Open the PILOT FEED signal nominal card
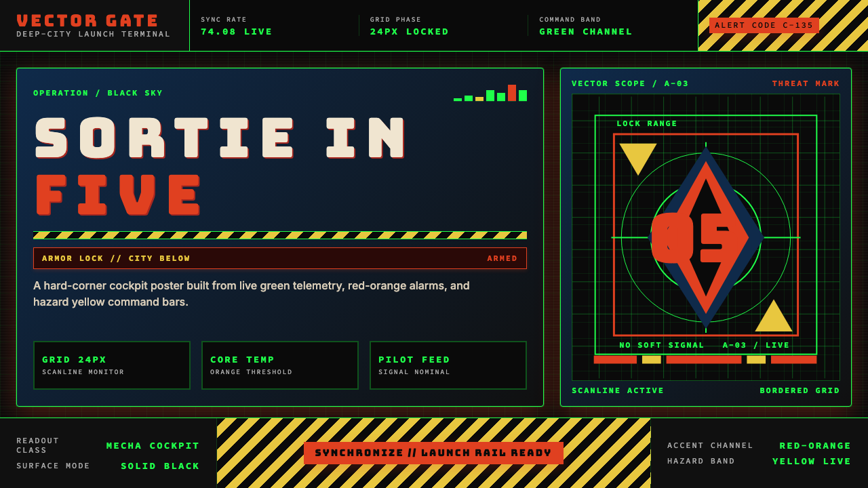The width and height of the screenshot is (868, 488). tap(448, 365)
